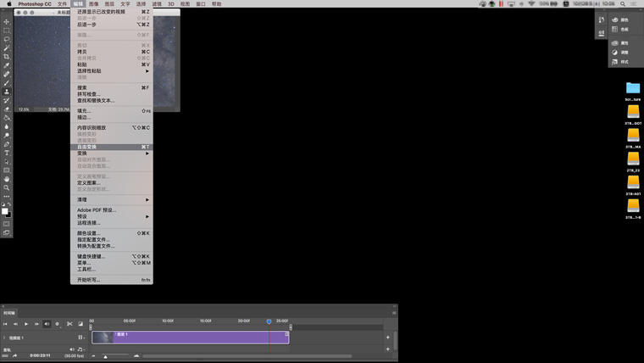644x363 pixels.
Task: Open the video group filmstrip dropdown
Action: (81, 338)
